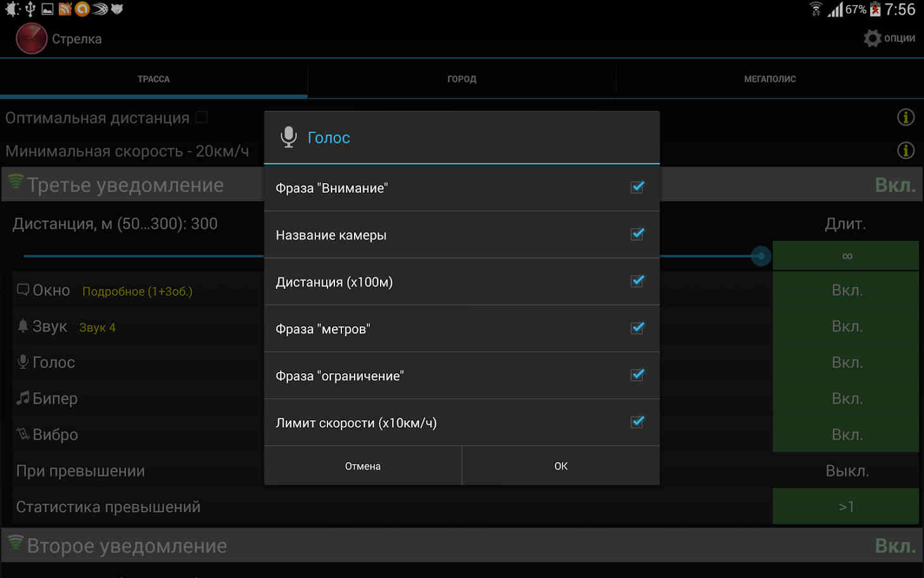Tap info icon for Оптимальная дистанция

click(x=906, y=117)
